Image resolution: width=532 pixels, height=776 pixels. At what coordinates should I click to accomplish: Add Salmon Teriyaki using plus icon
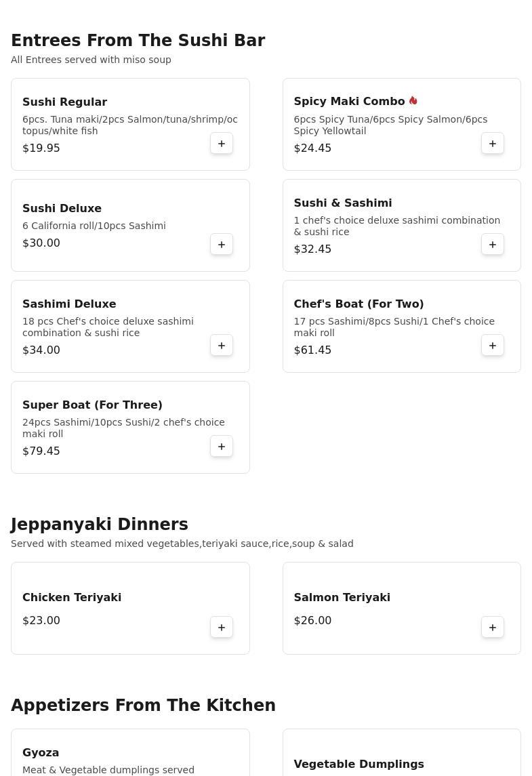(493, 628)
